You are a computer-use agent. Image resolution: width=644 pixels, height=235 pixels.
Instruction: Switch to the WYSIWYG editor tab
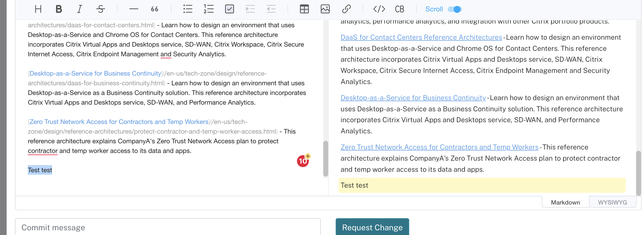[x=612, y=202]
